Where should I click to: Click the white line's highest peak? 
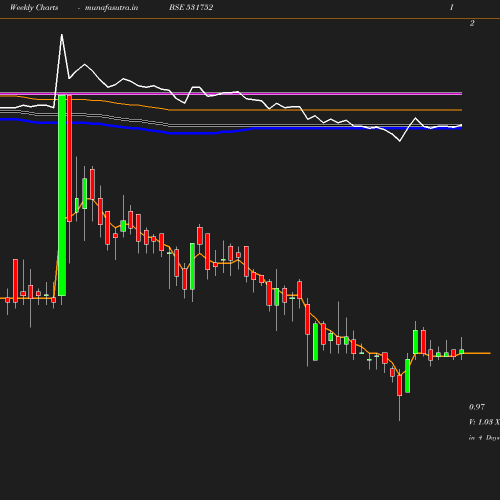(62, 35)
